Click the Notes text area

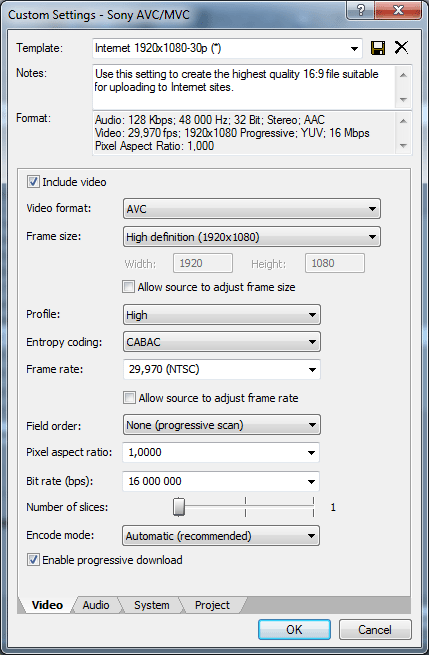[244, 87]
